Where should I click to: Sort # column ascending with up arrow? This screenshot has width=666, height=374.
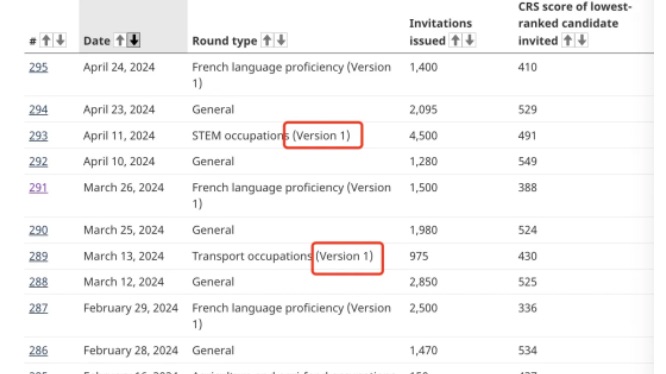tap(46, 40)
